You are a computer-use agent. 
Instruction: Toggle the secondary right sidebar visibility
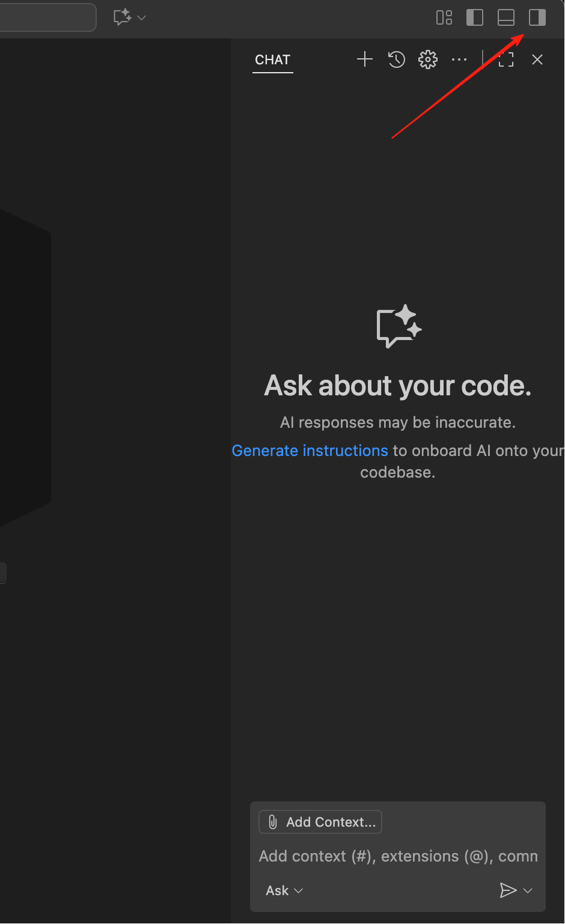(537, 17)
